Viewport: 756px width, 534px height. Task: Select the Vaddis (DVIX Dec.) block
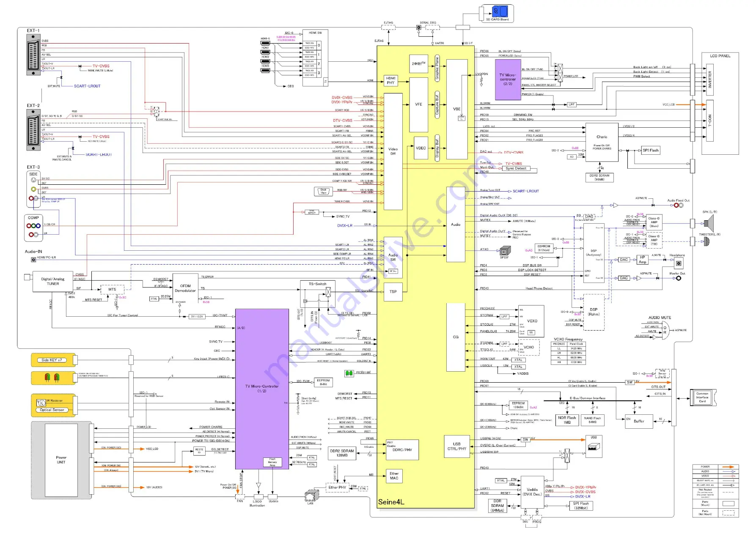click(532, 492)
